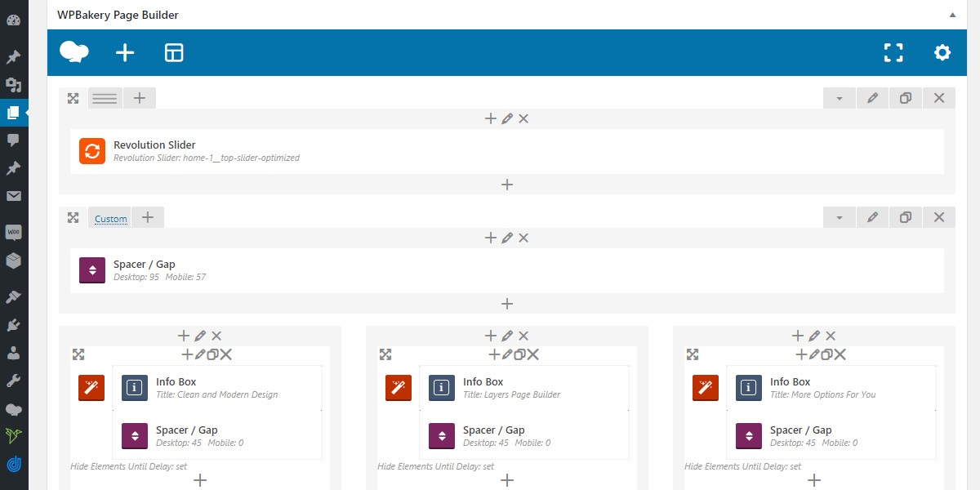The image size is (980, 490).
Task: Open Media library sidebar icon
Action: click(13, 85)
